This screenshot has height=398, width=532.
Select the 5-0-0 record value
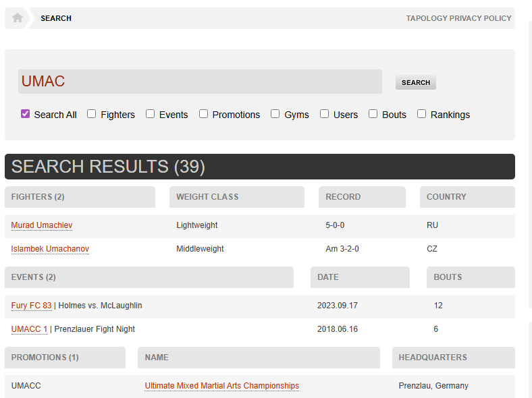click(335, 225)
